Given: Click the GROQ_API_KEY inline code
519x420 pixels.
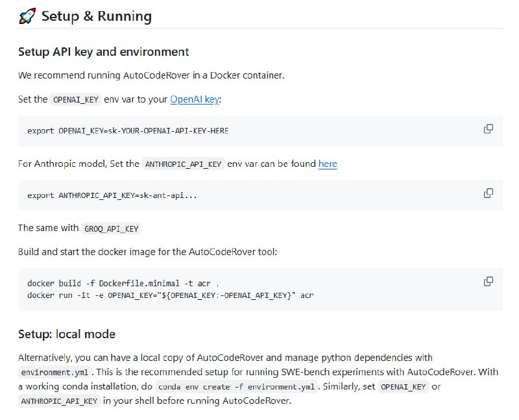Looking at the screenshot, I should click(x=112, y=229).
